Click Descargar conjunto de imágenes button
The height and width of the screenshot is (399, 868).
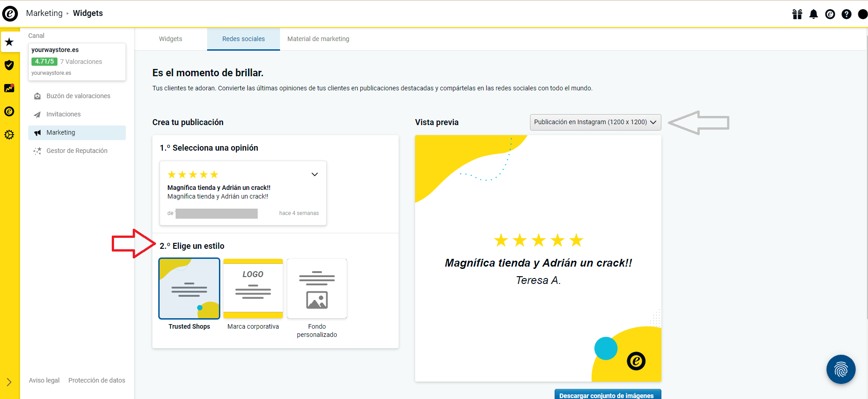608,395
